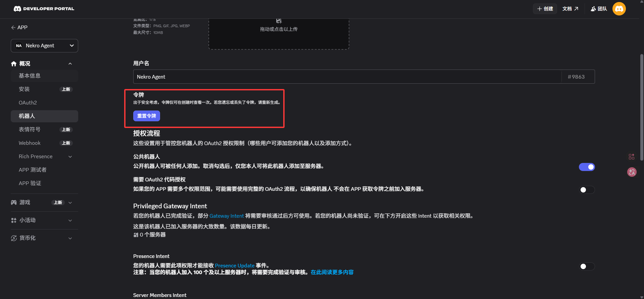The height and width of the screenshot is (299, 644).
Task: Click the home icon beside 概况
Action: pos(14,64)
